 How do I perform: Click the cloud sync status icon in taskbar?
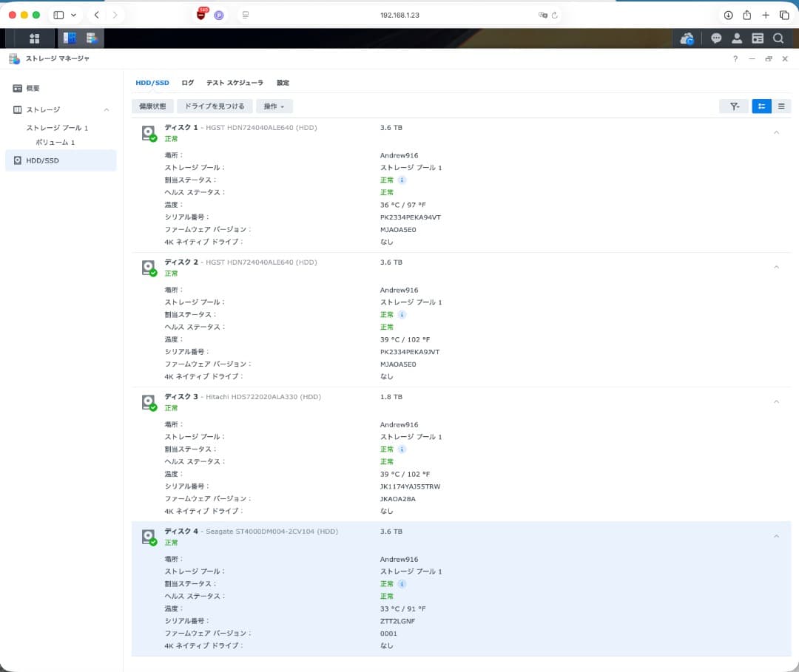pyautogui.click(x=687, y=38)
